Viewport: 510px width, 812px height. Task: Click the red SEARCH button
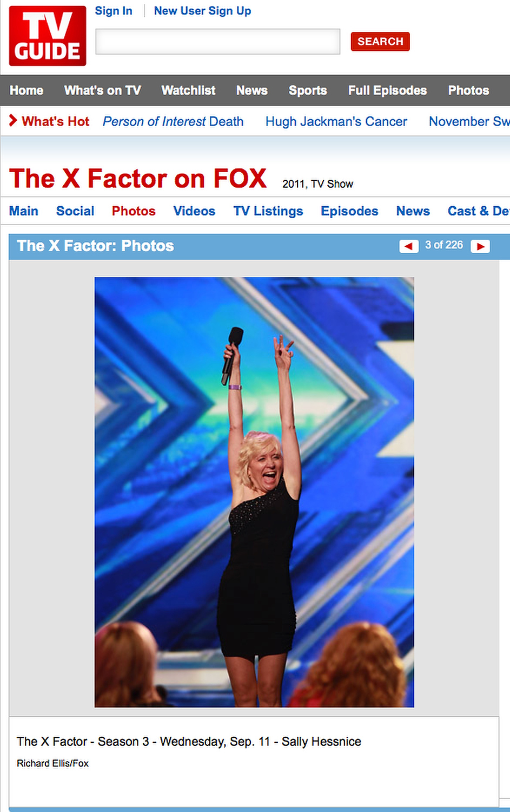(380, 42)
